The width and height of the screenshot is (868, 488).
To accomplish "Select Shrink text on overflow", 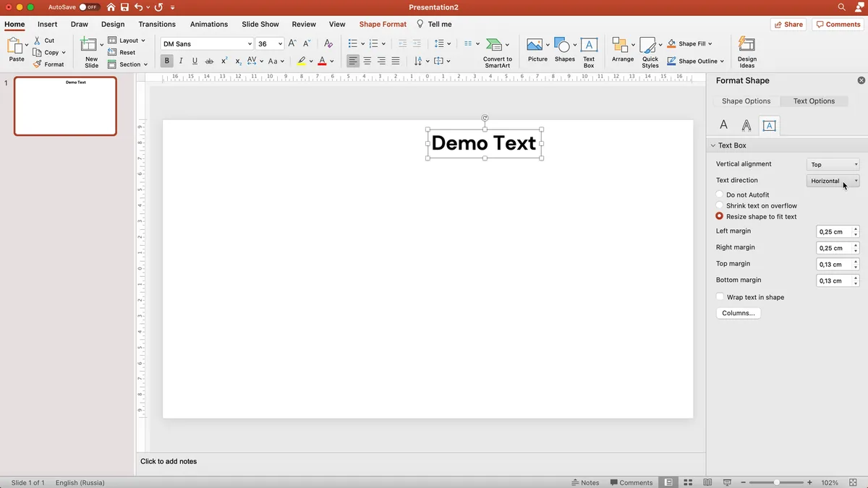I will tap(720, 205).
